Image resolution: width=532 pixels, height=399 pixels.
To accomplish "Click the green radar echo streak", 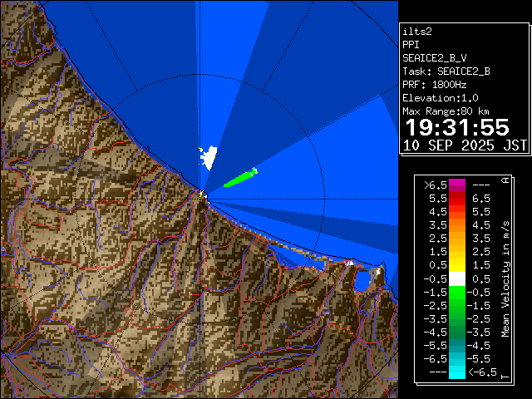I will tap(240, 177).
